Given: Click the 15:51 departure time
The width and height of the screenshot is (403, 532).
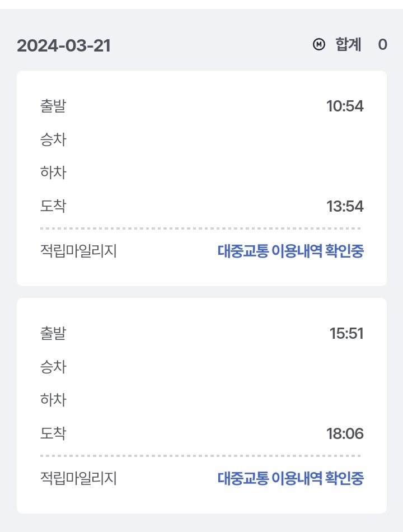Looking at the screenshot, I should [x=346, y=334].
